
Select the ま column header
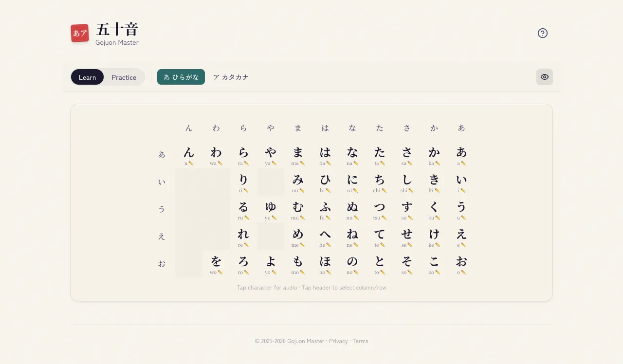coord(298,128)
